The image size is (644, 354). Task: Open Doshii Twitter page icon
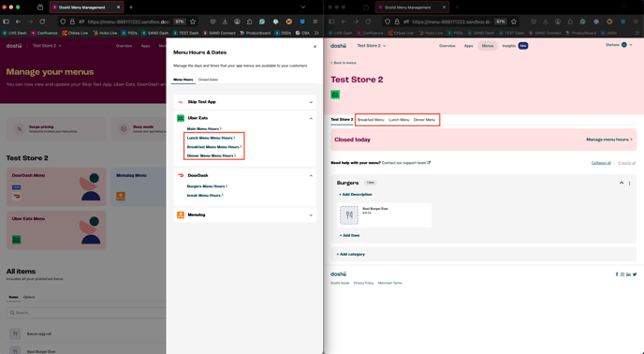pos(635,274)
